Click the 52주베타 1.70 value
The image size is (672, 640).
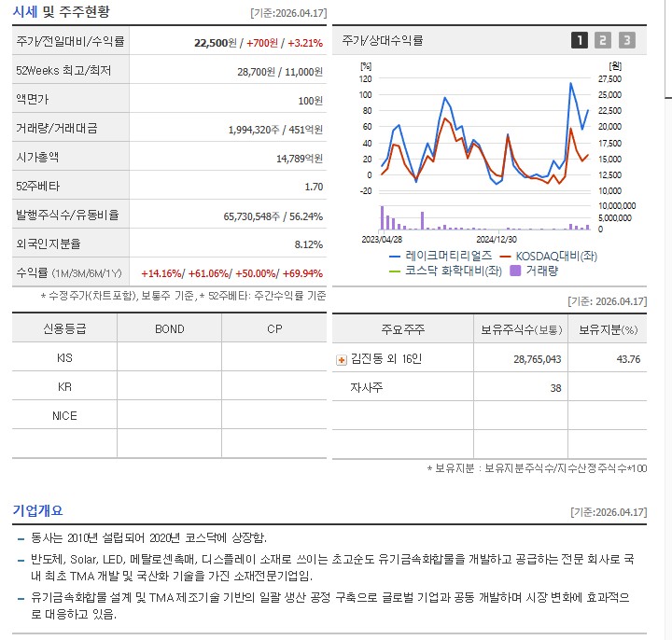(x=314, y=187)
